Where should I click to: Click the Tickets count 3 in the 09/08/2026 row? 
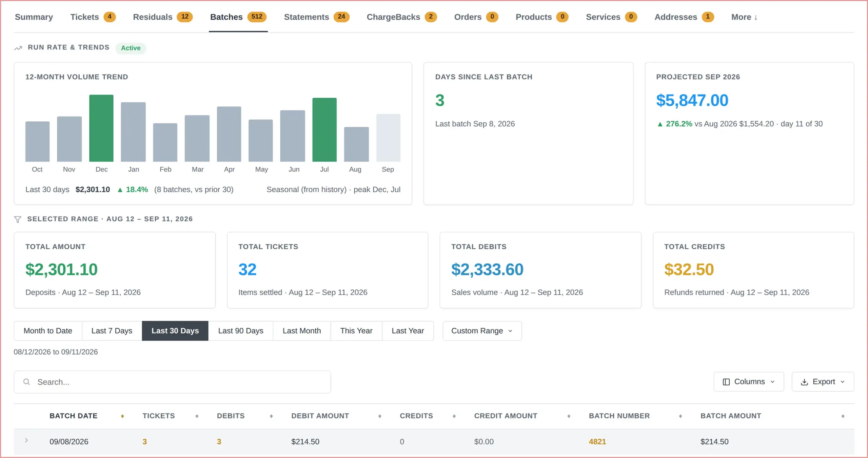pos(145,441)
